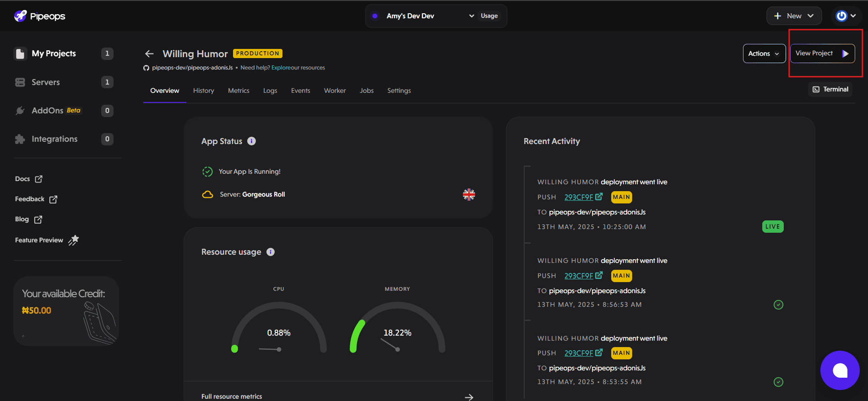
Task: Open the Settings tab
Action: coord(399,91)
